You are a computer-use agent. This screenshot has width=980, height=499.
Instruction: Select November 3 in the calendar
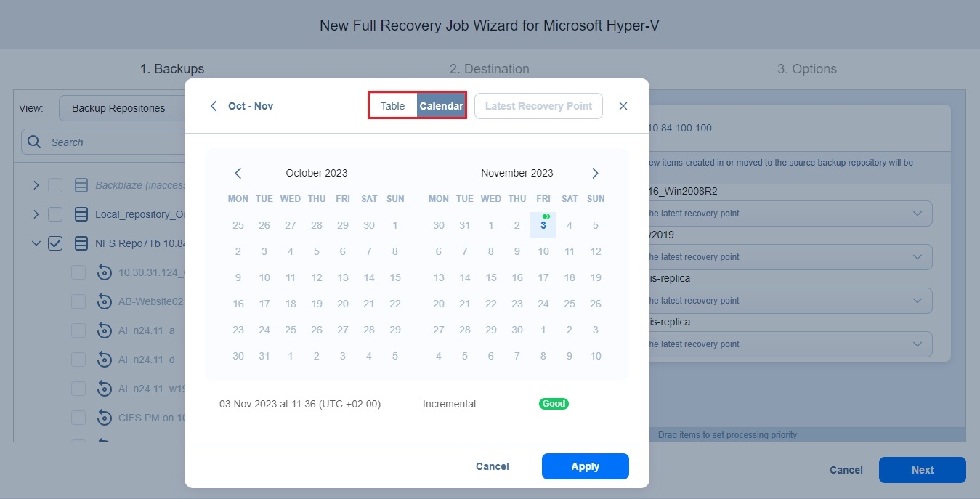click(543, 225)
